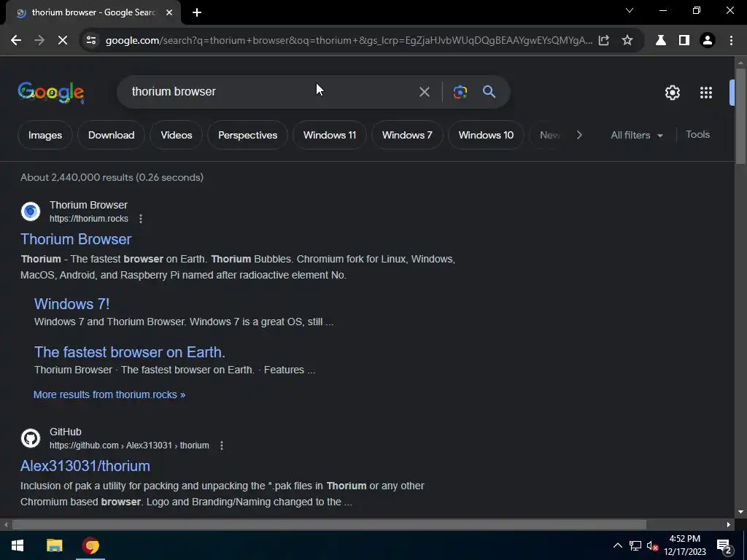The height and width of the screenshot is (560, 747).
Task: Bookmark this page with the star
Action: (627, 41)
